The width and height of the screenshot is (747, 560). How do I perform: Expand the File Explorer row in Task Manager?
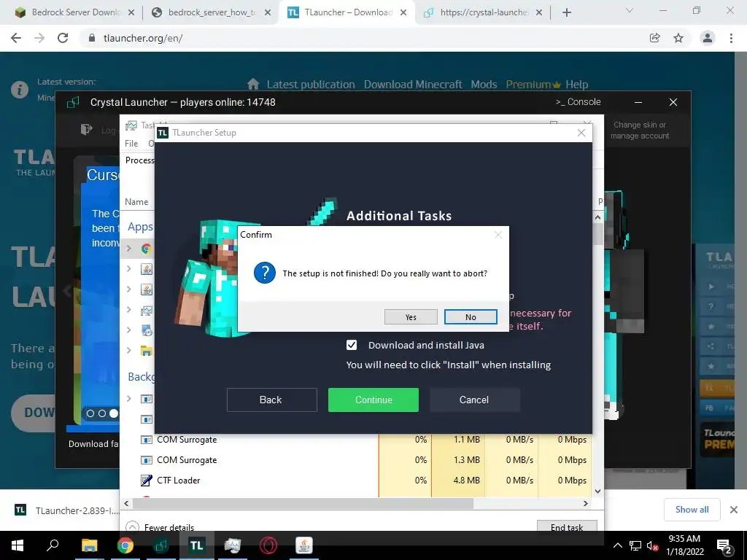pos(128,351)
